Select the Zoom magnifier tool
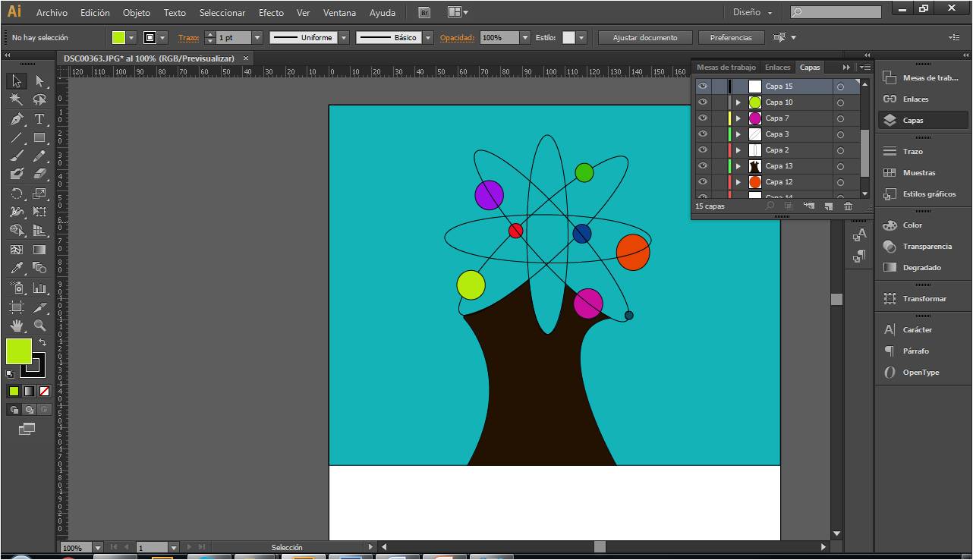Viewport: 973px width, 560px height. coord(39,326)
